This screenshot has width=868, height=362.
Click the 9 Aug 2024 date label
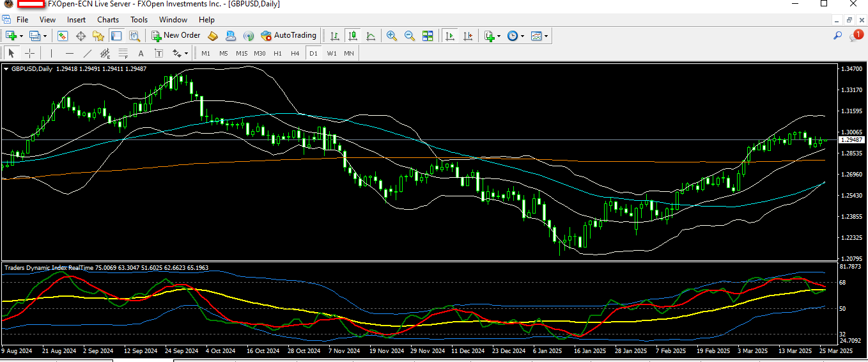click(x=17, y=350)
